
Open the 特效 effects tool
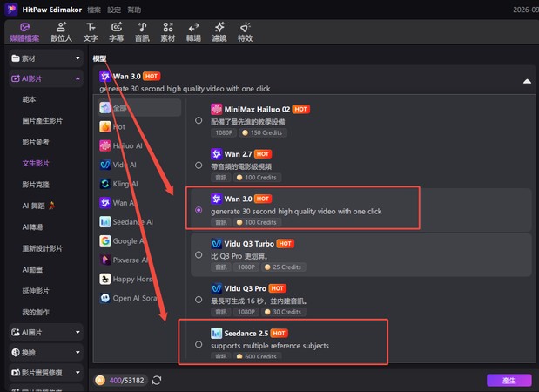click(245, 32)
